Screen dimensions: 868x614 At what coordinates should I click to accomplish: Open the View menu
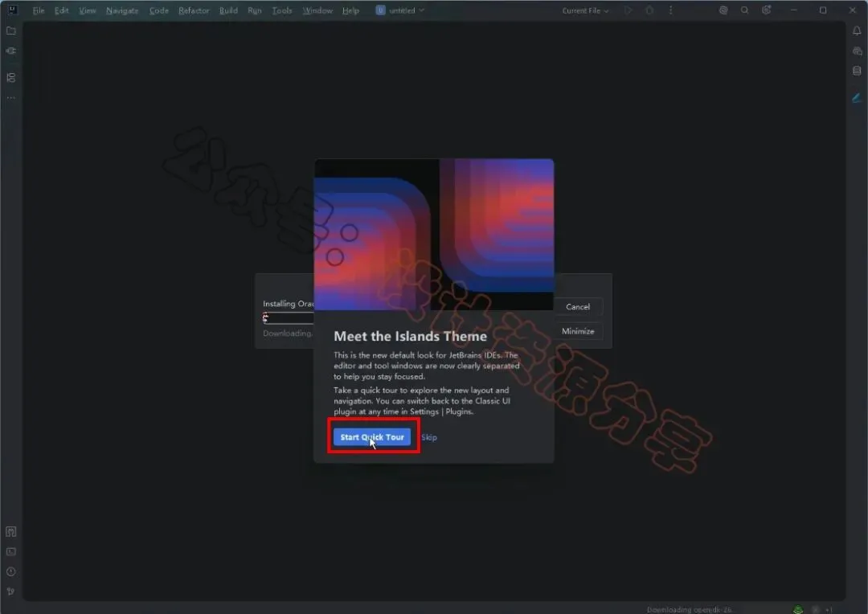(87, 10)
